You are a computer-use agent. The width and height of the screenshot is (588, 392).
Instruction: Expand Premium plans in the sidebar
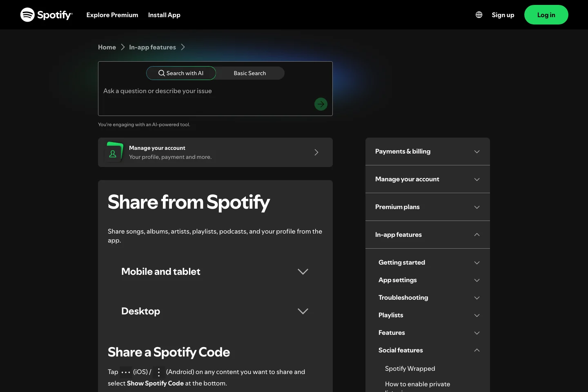pos(428,207)
